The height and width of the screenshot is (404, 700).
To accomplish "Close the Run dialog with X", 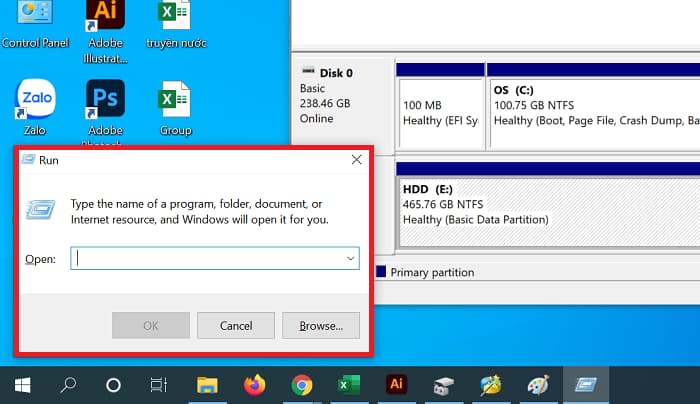I will coord(356,159).
